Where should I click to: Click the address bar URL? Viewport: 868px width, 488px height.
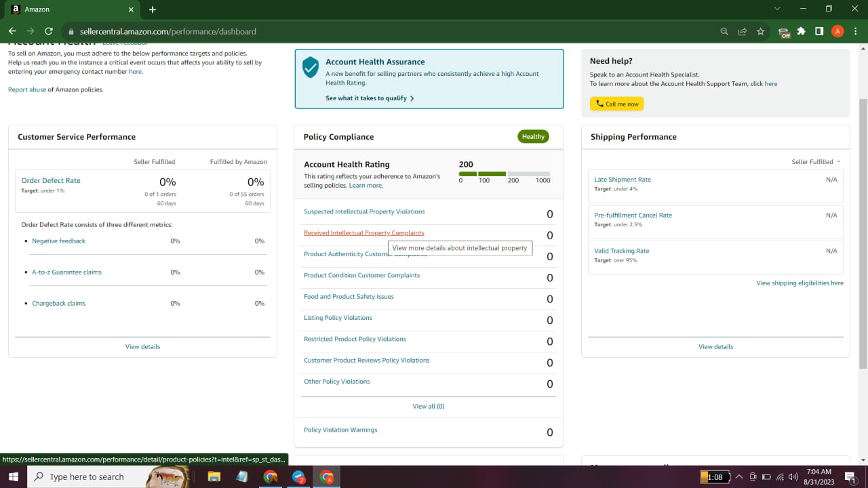[x=167, y=31]
